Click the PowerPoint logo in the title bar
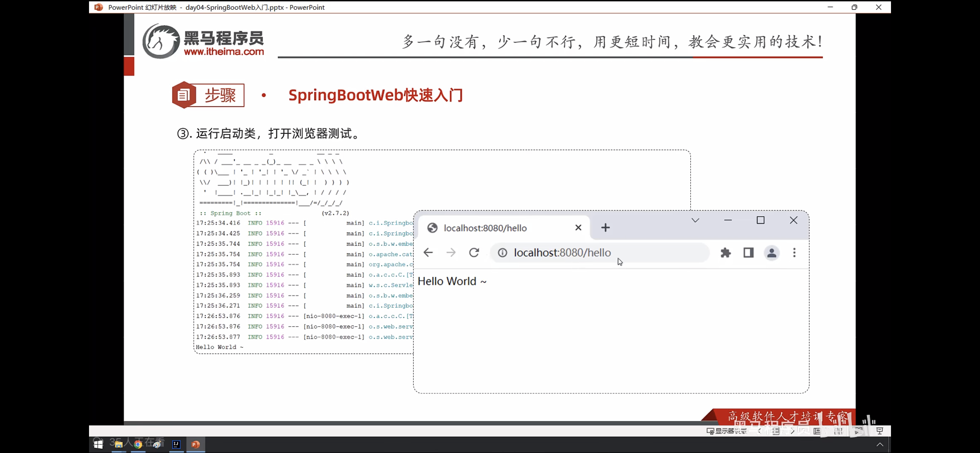Viewport: 980px width, 453px height. click(x=99, y=7)
